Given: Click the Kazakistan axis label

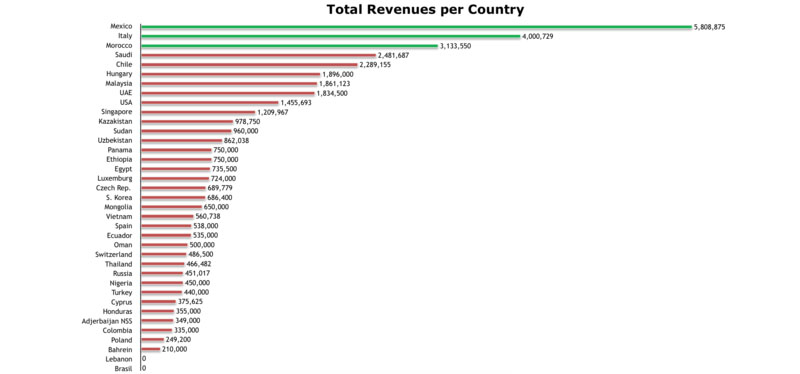Looking at the screenshot, I should tap(115, 121).
